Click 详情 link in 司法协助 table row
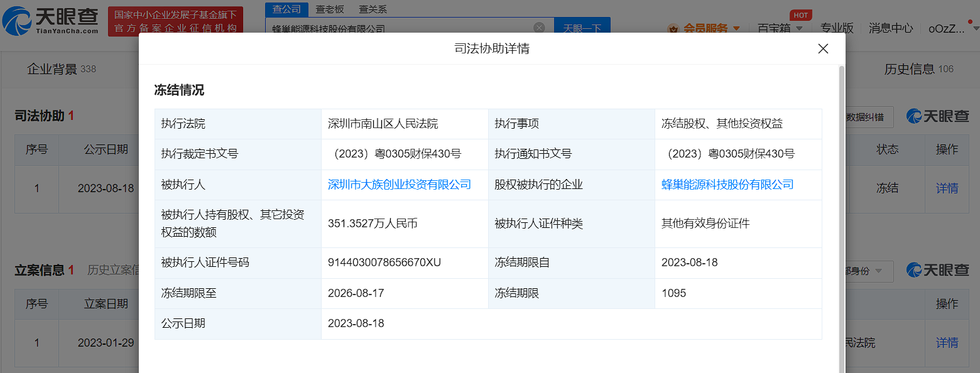The width and height of the screenshot is (980, 373). point(947,188)
